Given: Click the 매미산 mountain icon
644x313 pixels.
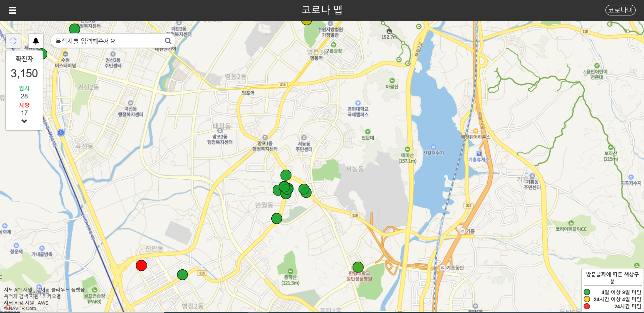Looking at the screenshot, I should [407, 149].
